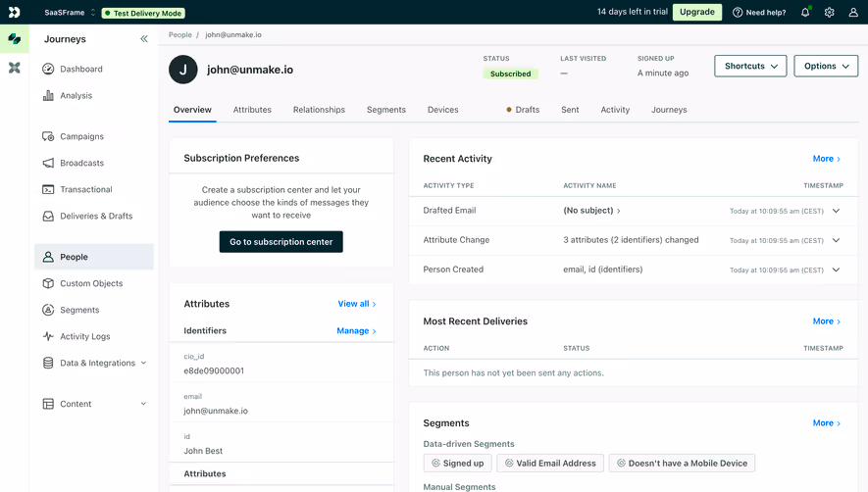Expand the Attribute Change activity row
Screen dimensions: 868x492
click(x=836, y=240)
